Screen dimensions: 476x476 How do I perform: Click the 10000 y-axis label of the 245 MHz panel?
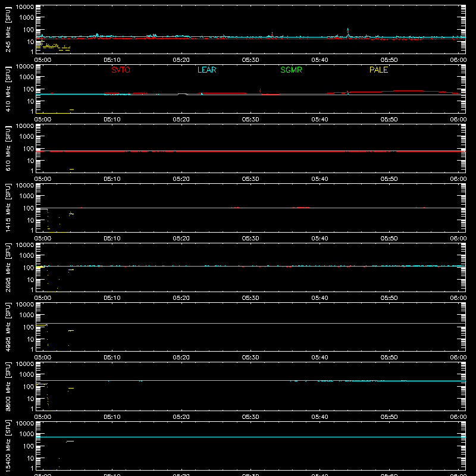click(x=25, y=7)
